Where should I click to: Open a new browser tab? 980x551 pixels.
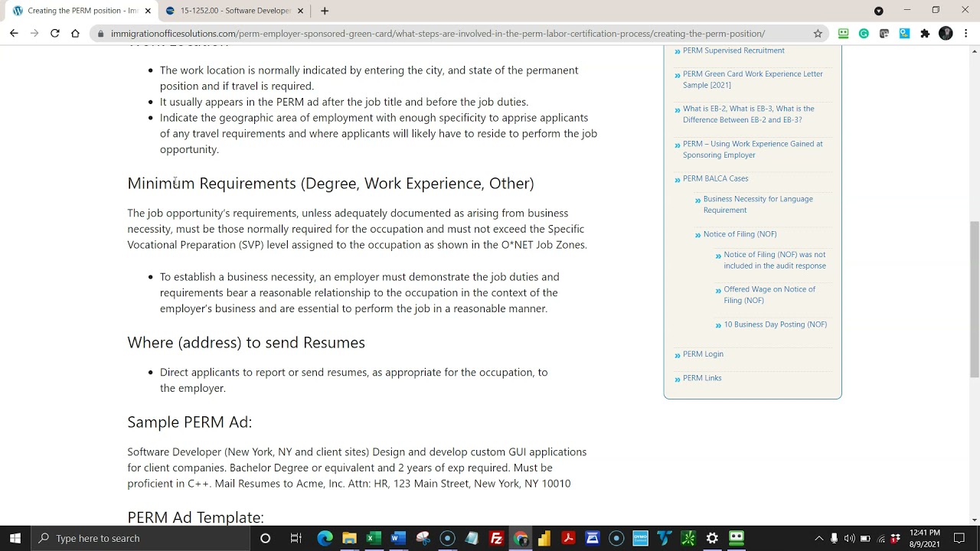pyautogui.click(x=325, y=11)
